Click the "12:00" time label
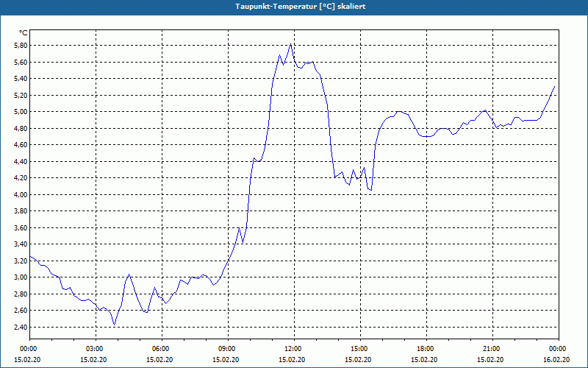Screen dimensions: 588x368 click(292, 349)
